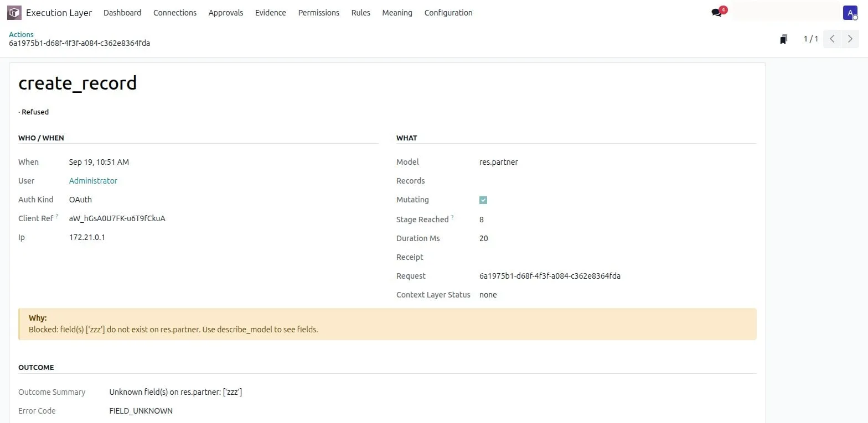
Task: Go to previous record arrow
Action: pyautogui.click(x=832, y=39)
